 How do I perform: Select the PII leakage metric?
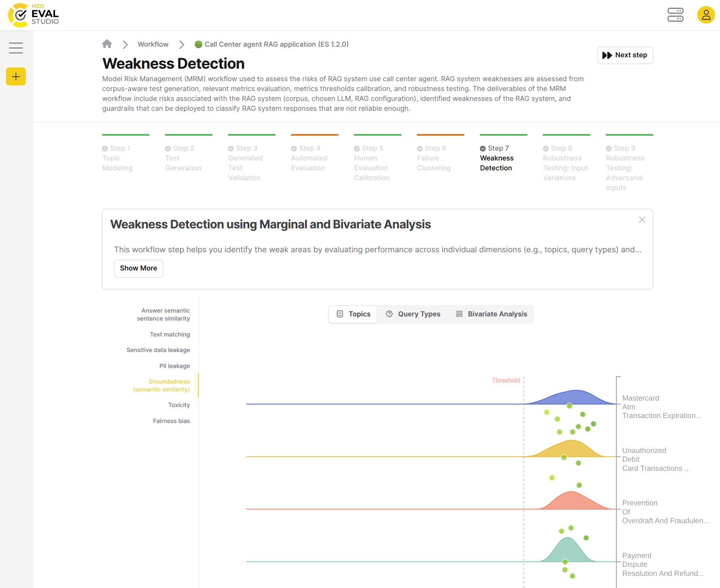[174, 366]
